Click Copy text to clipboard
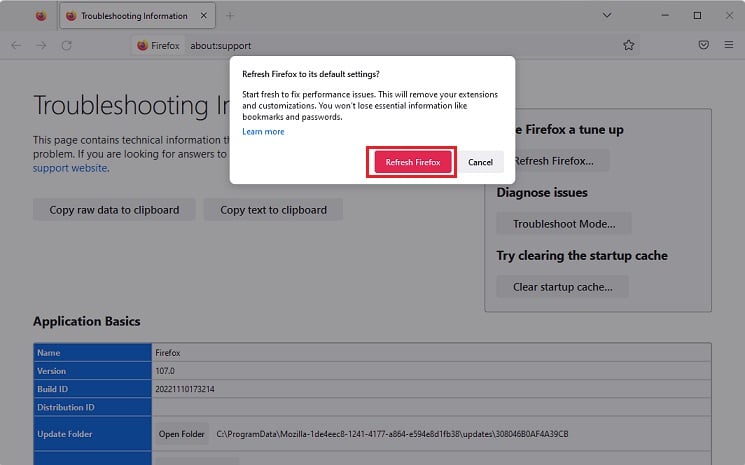745x465 pixels. tap(273, 209)
